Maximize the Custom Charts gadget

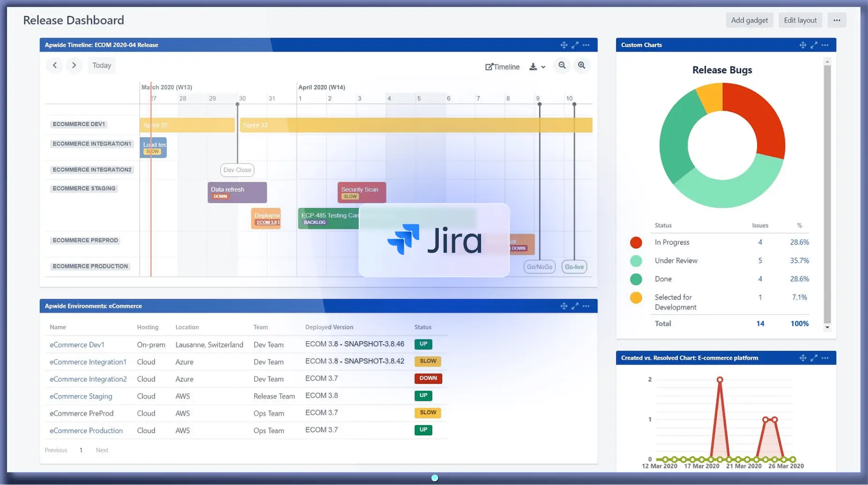[814, 45]
